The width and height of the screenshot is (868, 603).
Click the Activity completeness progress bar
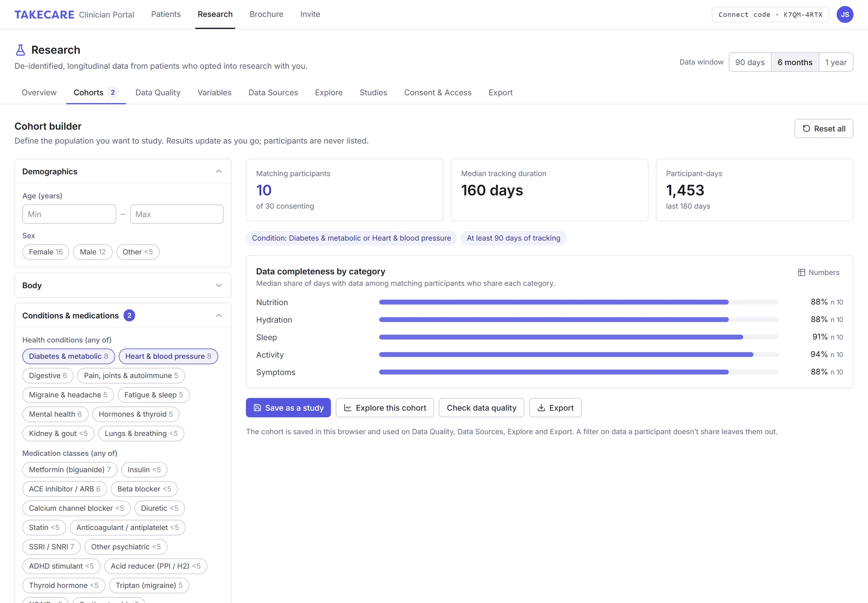[579, 355]
